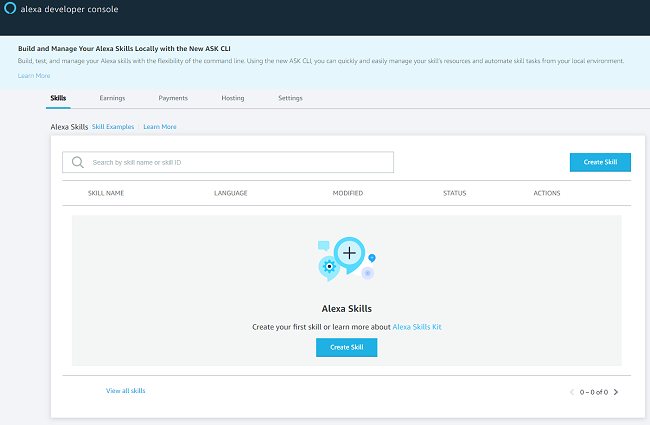Click the ACTIONS column header
This screenshot has width=650, height=425.
[x=546, y=193]
